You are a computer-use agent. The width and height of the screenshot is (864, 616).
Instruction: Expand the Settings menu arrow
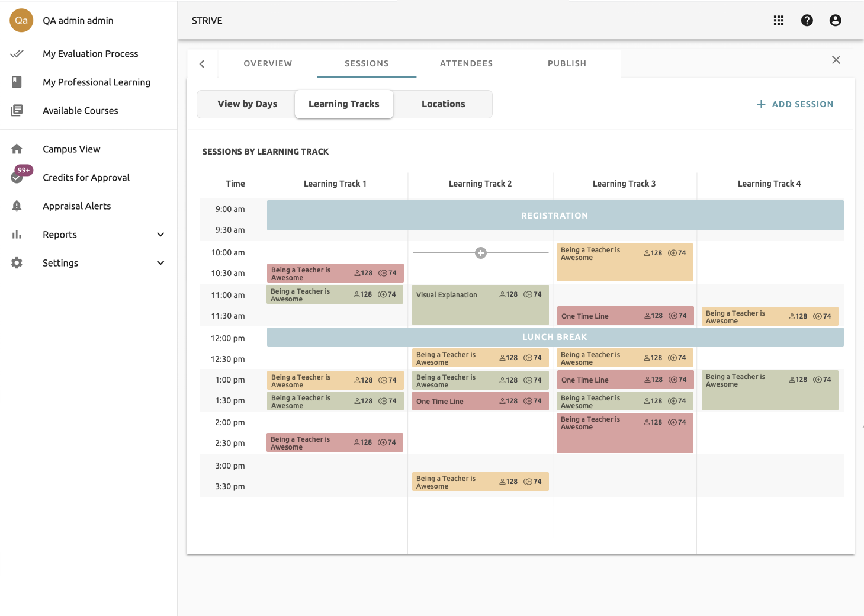160,263
